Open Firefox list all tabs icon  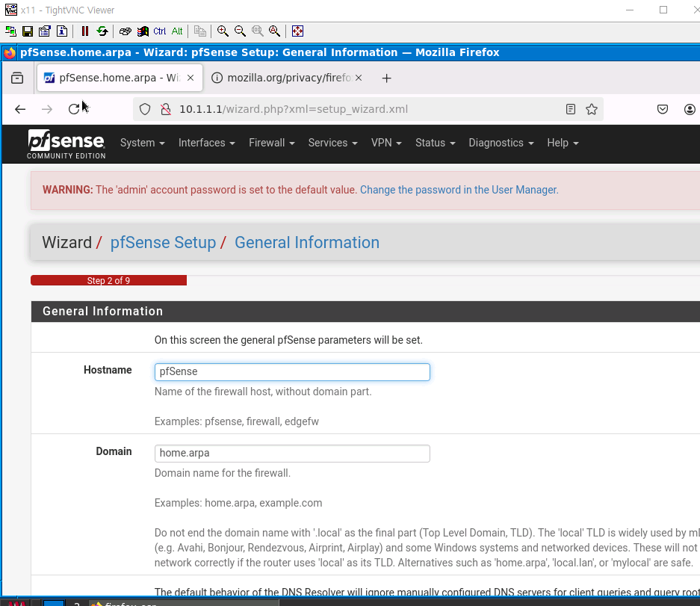[17, 78]
